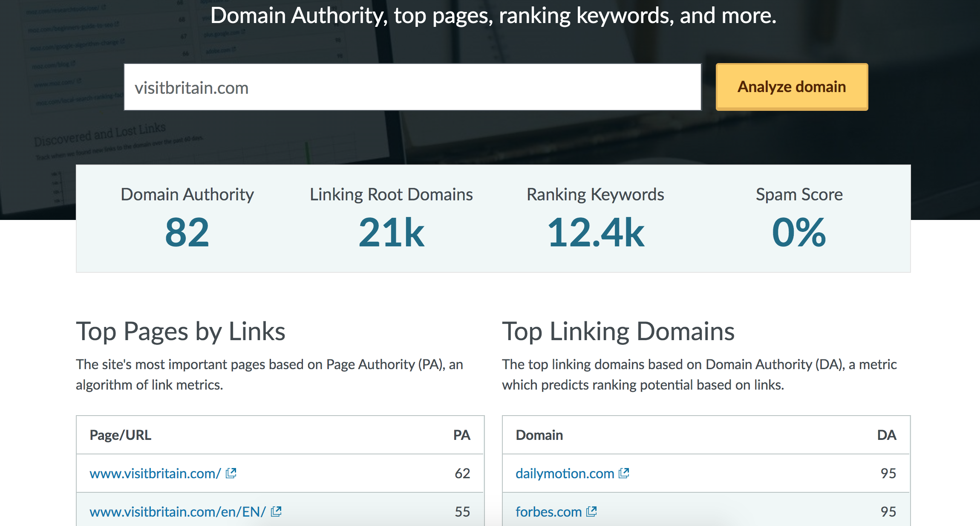
Task: Click the Spam Score label
Action: [799, 194]
